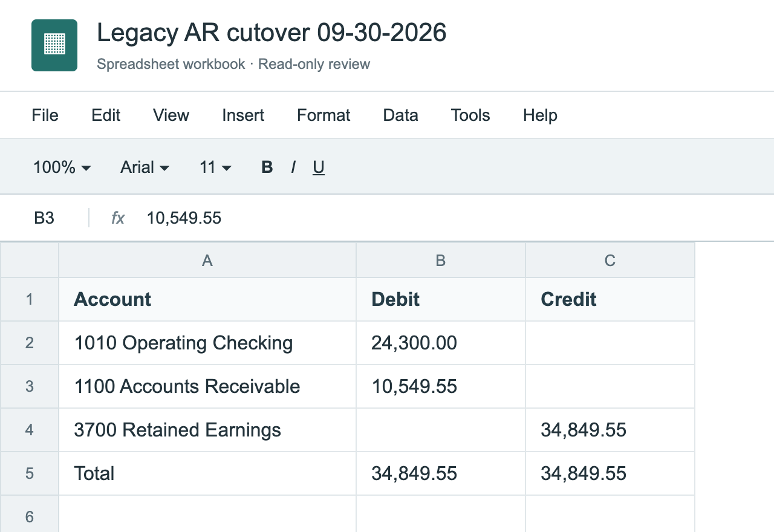Open the Edit menu
Viewport: 774px width, 532px height.
coord(106,115)
